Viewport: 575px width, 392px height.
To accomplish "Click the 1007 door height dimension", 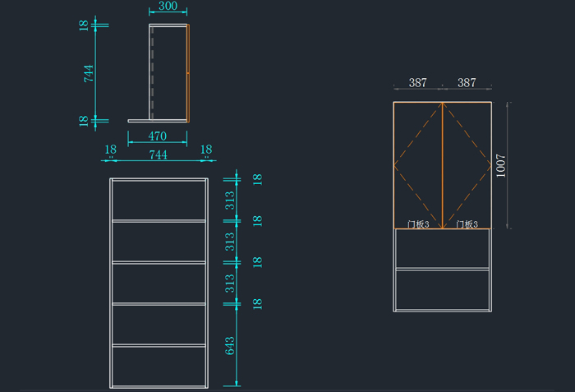I will pos(499,165).
